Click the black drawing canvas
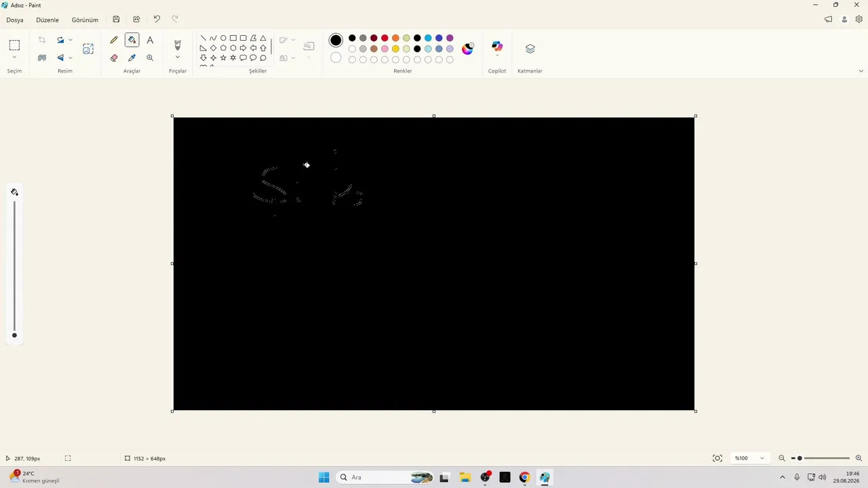 [x=434, y=264]
